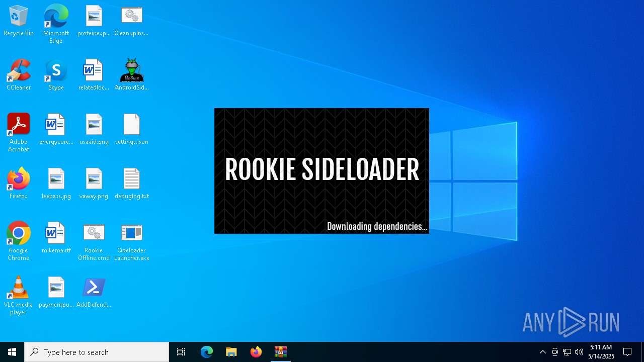
Task: Select the proteinexp... image file icon
Action: tap(94, 21)
